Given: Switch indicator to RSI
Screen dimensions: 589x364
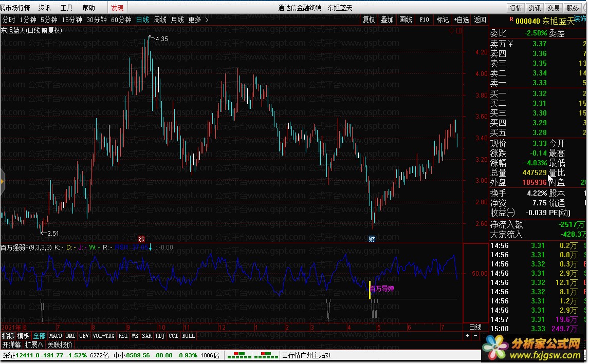Looking at the screenshot, I should pos(123,335).
